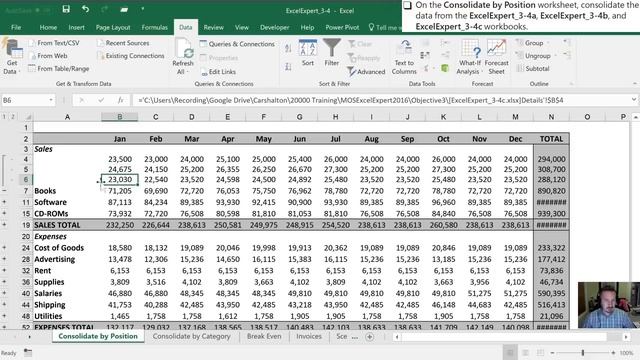Click the Subtotal command
This screenshot has height=360, width=640.
533,69
